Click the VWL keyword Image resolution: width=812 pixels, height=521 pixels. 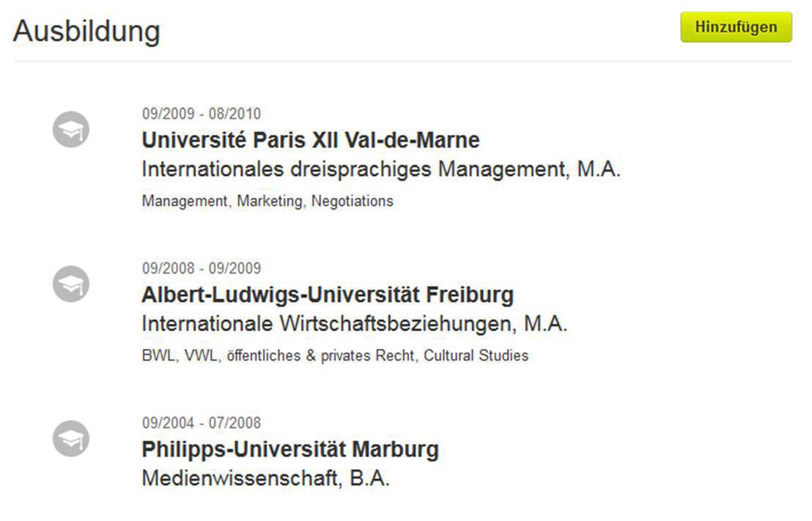point(201,356)
